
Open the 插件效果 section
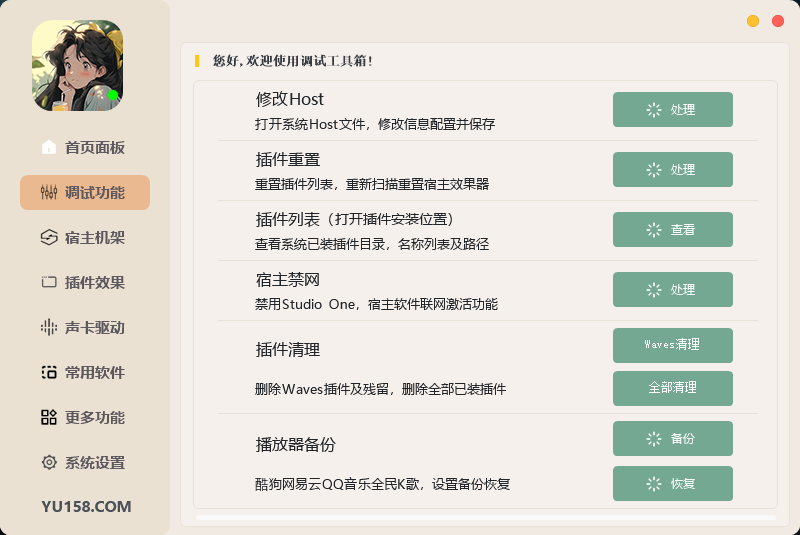click(85, 282)
